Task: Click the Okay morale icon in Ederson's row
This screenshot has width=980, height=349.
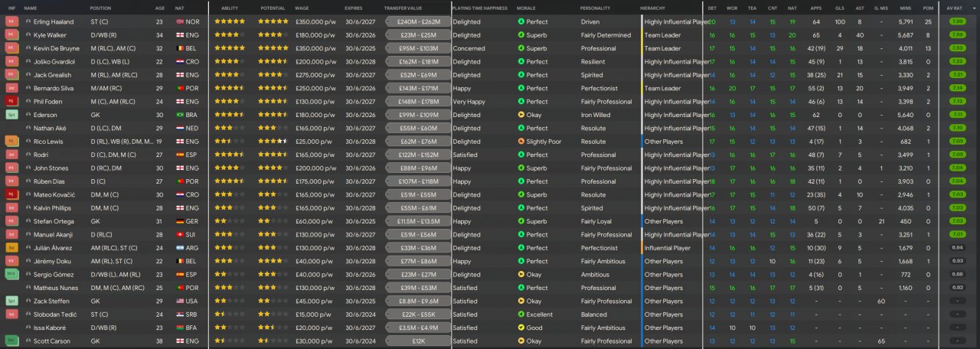Action: 521,115
